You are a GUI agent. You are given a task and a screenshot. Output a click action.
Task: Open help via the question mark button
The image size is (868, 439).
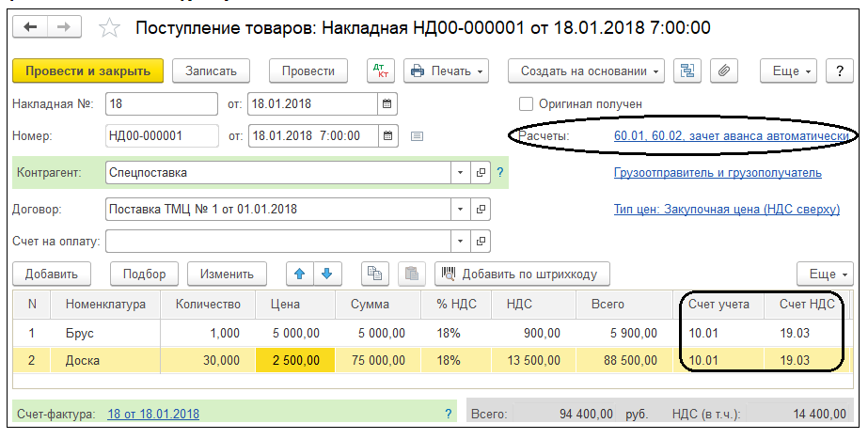click(x=840, y=71)
